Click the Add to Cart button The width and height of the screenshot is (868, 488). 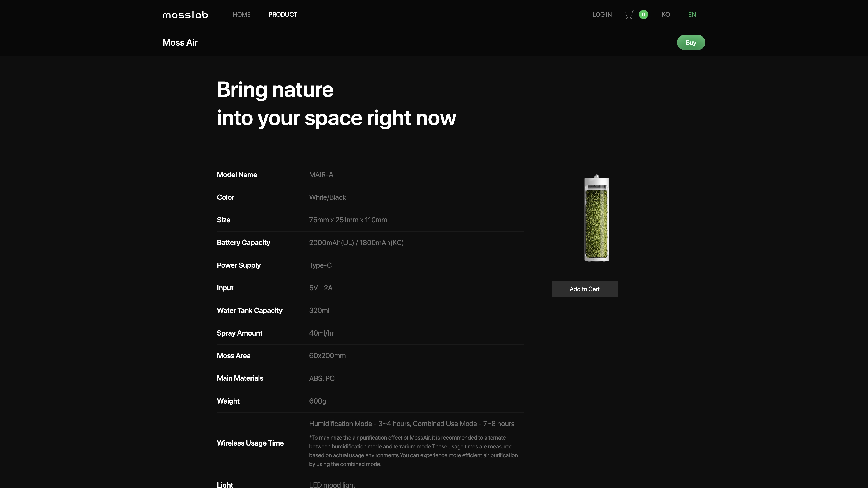click(584, 289)
